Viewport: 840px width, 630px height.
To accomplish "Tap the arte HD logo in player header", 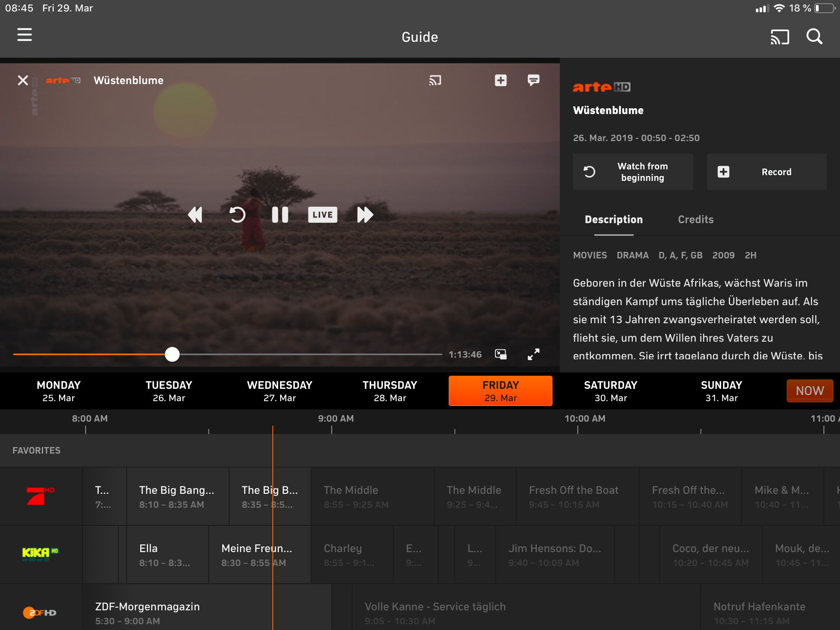I will click(63, 80).
